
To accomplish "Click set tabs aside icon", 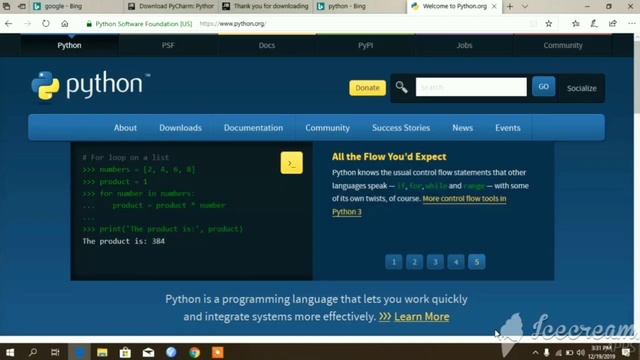I will click(22, 6).
